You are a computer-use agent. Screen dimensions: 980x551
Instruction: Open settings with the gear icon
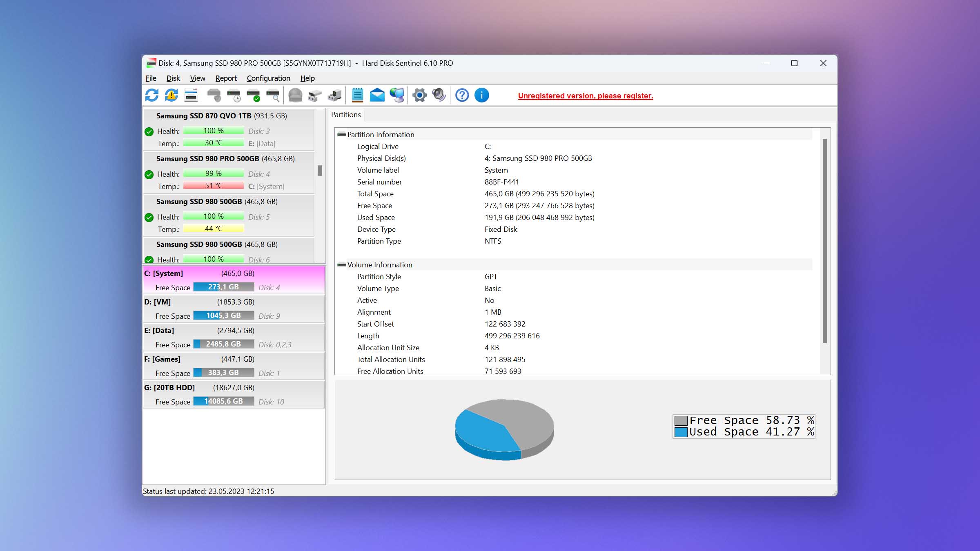click(419, 96)
